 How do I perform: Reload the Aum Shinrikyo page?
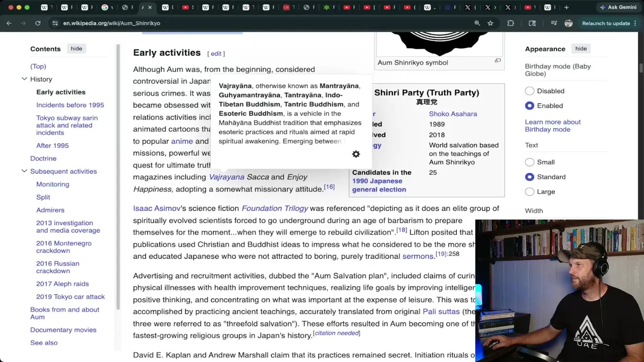coord(38,23)
